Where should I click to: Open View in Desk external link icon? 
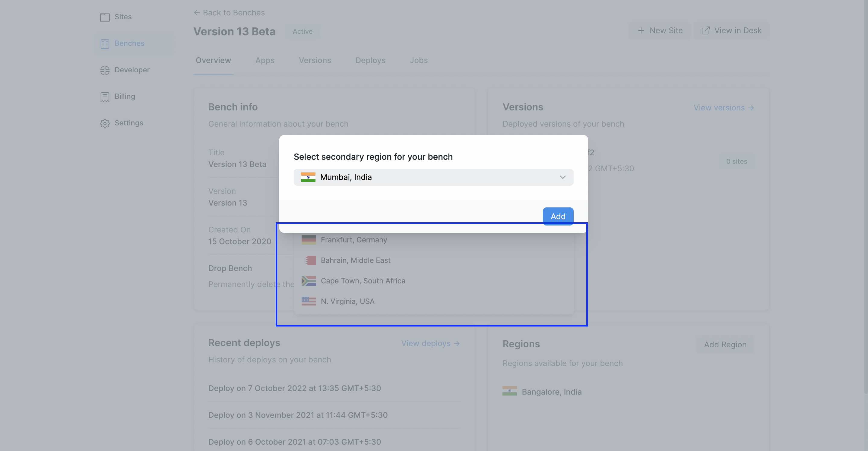(705, 30)
